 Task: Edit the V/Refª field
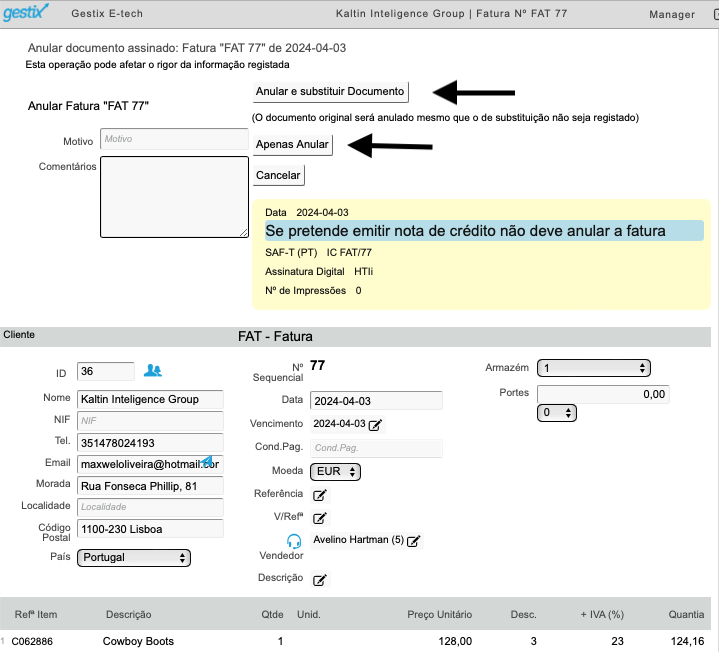tap(320, 518)
